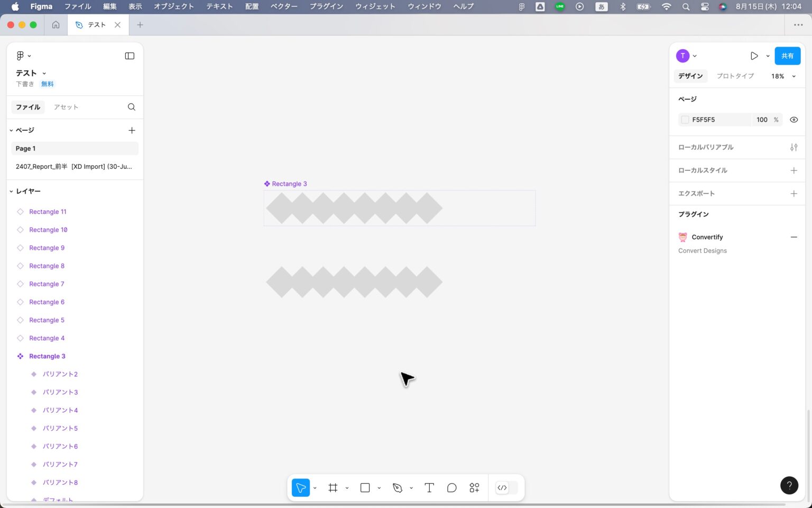Toggle the left sidebar panel
Viewport: 812px width, 508px height.
pyautogui.click(x=130, y=56)
